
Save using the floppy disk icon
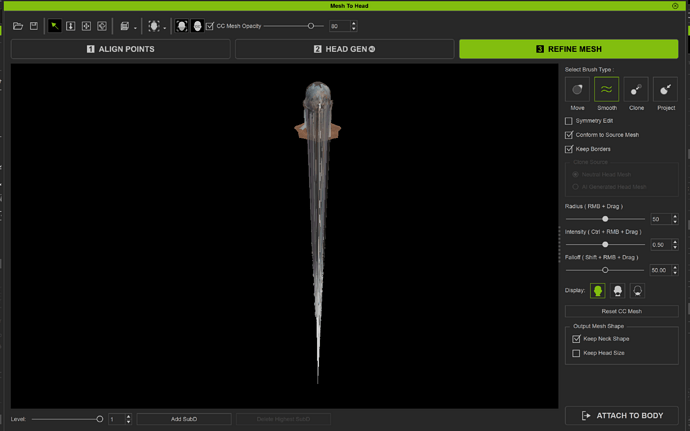pyautogui.click(x=34, y=26)
